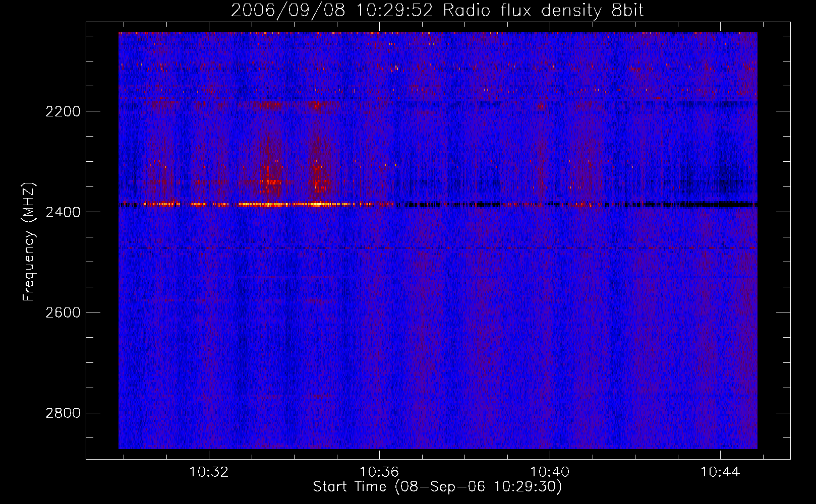
Task: Click the plot title '2006/09/08 10:29:52 Radio flux density 8bit'
Action: pos(437,11)
